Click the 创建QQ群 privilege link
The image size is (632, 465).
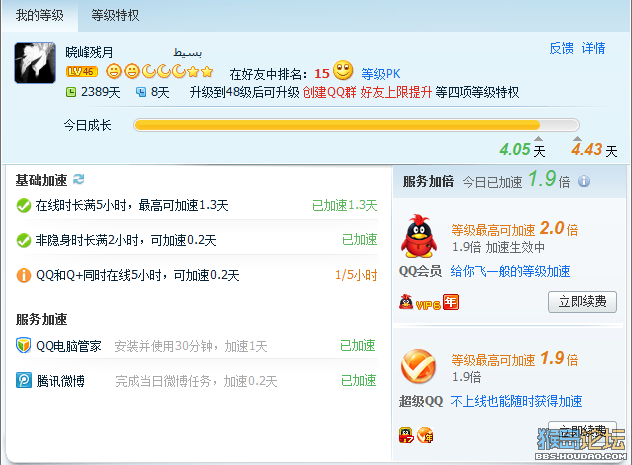click(330, 92)
